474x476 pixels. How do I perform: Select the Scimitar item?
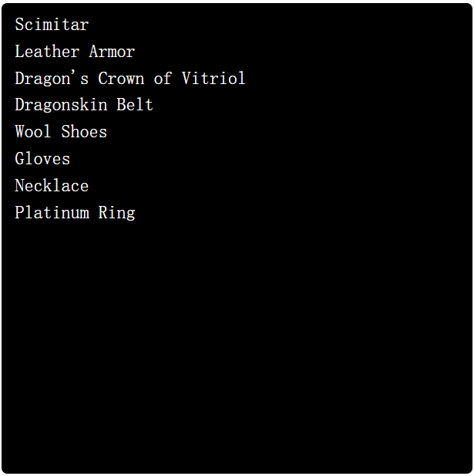(52, 24)
